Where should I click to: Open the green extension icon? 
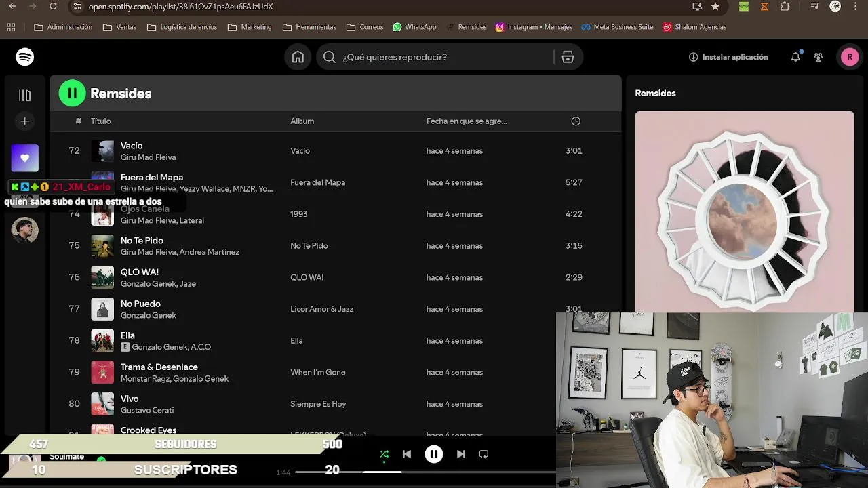pyautogui.click(x=744, y=7)
